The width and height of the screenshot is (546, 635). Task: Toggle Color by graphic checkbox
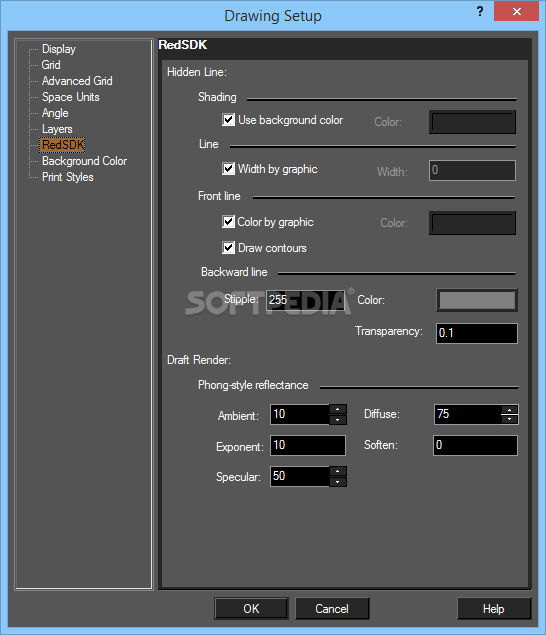coord(228,222)
